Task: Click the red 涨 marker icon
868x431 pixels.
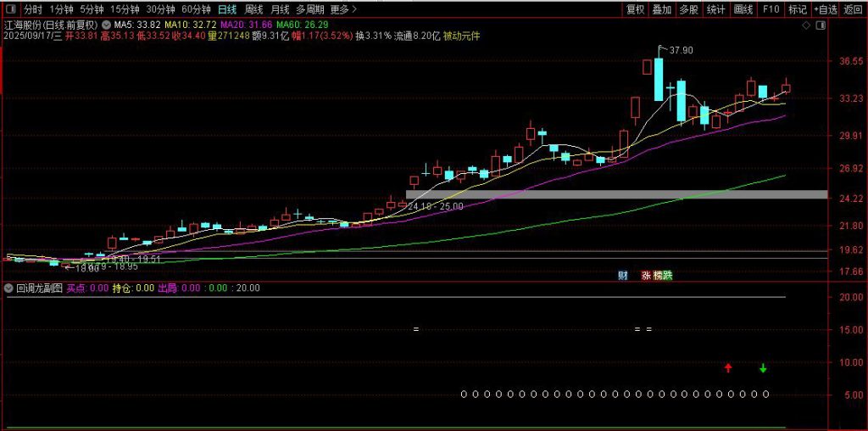Action: click(646, 274)
